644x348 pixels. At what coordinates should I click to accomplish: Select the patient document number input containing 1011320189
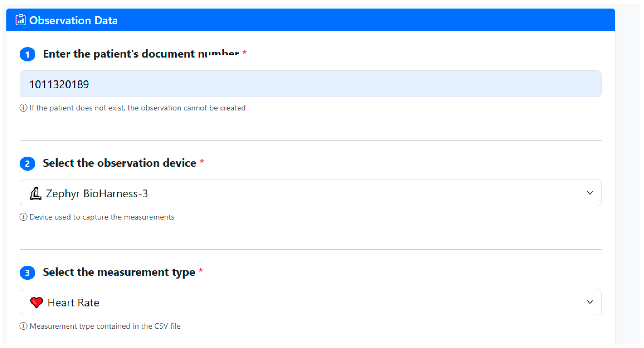[310, 84]
